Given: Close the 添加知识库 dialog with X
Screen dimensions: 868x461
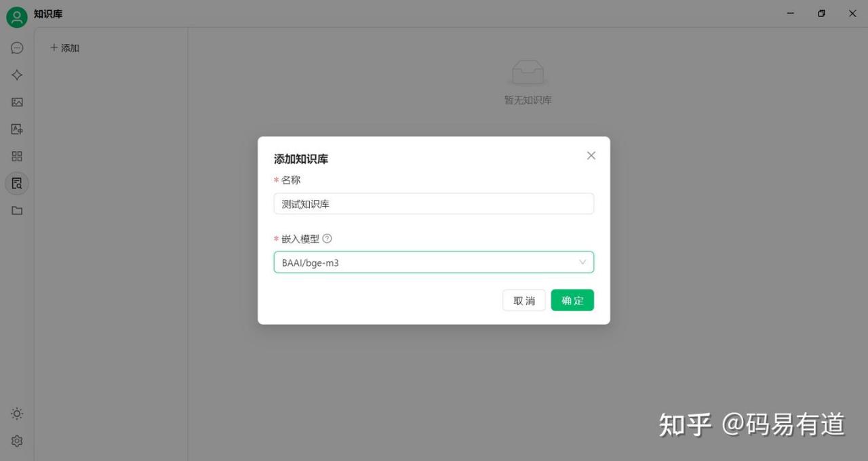Looking at the screenshot, I should 591,155.
